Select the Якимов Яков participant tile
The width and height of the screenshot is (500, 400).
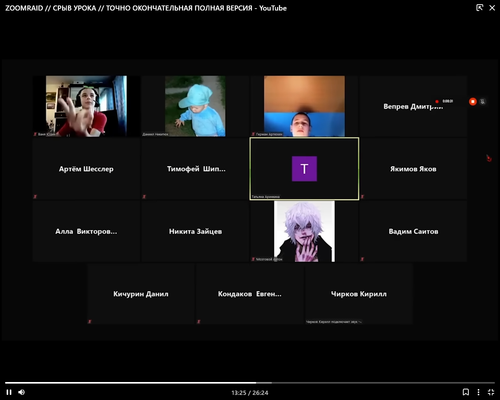tap(413, 169)
